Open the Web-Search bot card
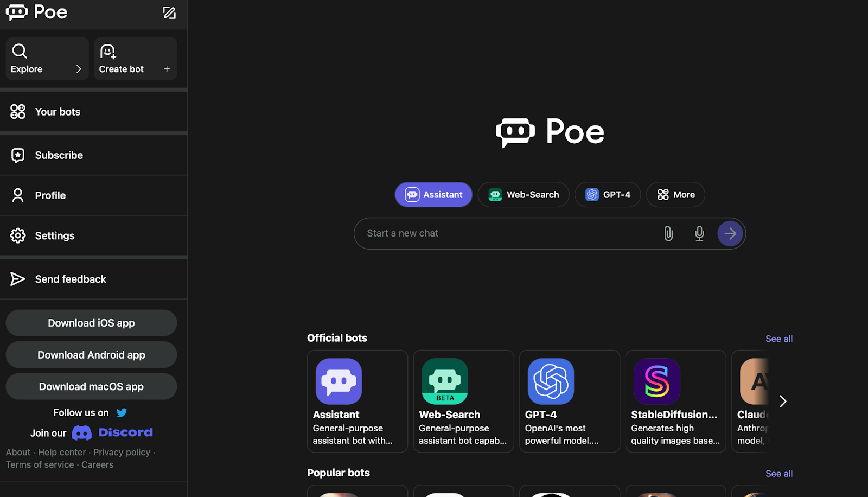The width and height of the screenshot is (868, 497). pyautogui.click(x=464, y=401)
